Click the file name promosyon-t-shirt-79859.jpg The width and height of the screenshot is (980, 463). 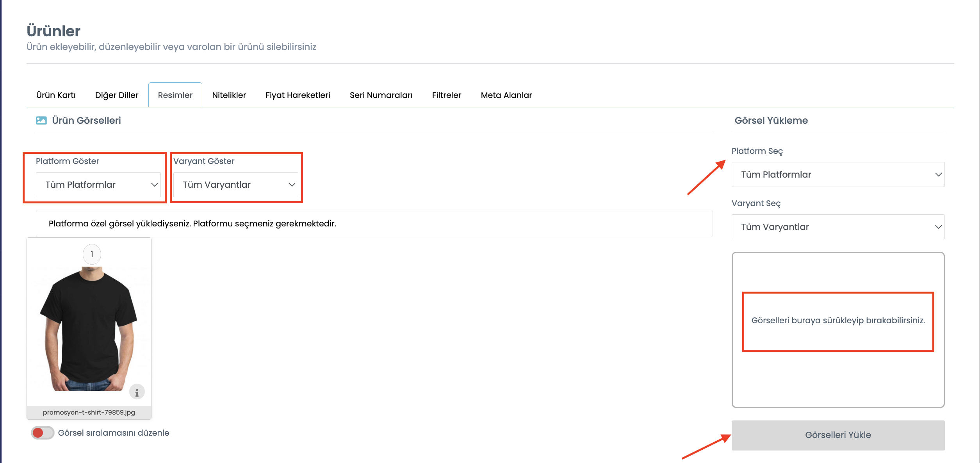click(89, 412)
